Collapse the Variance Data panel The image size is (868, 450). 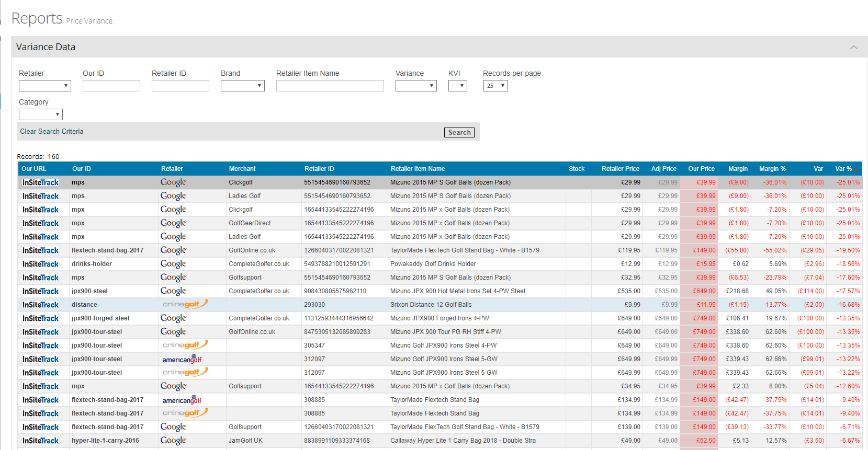[854, 47]
